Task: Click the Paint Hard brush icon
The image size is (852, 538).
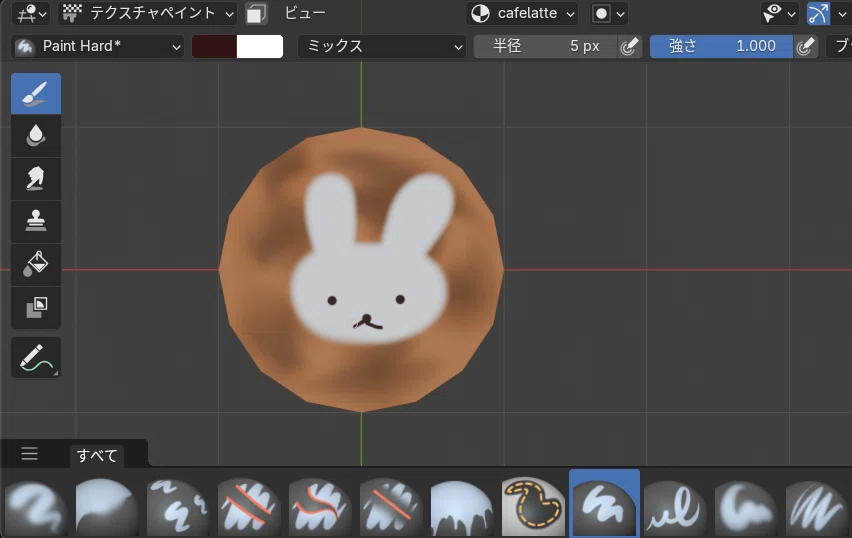Action: tap(25, 46)
